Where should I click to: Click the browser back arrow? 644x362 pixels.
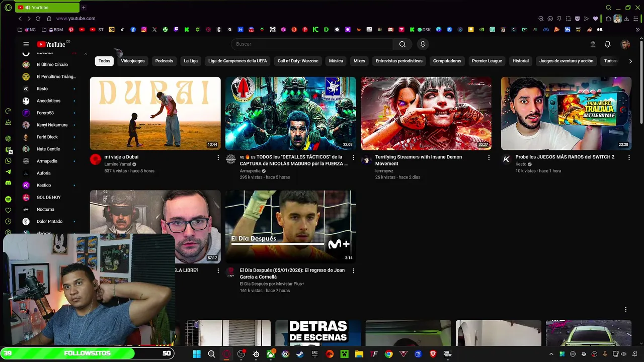click(x=20, y=19)
